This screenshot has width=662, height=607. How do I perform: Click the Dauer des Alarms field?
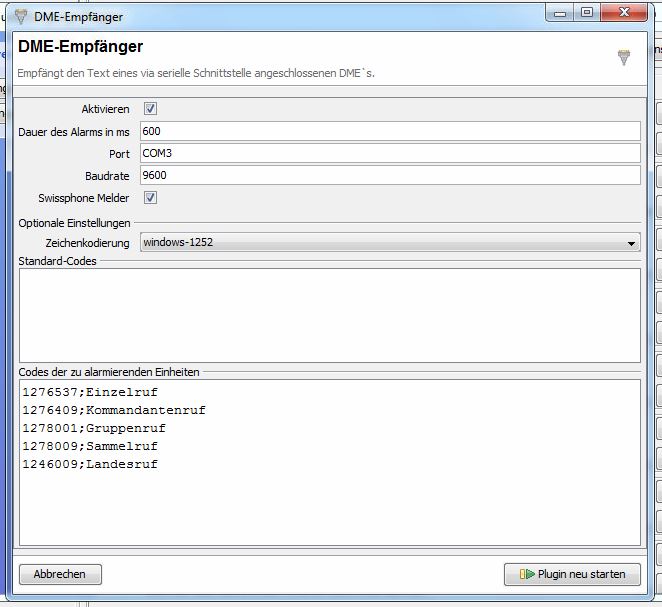point(390,132)
